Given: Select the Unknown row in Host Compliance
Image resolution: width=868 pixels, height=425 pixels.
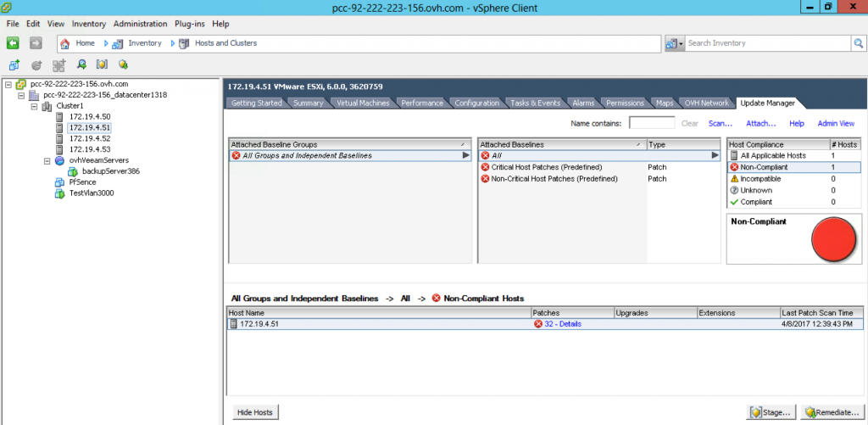Looking at the screenshot, I should click(x=793, y=191).
